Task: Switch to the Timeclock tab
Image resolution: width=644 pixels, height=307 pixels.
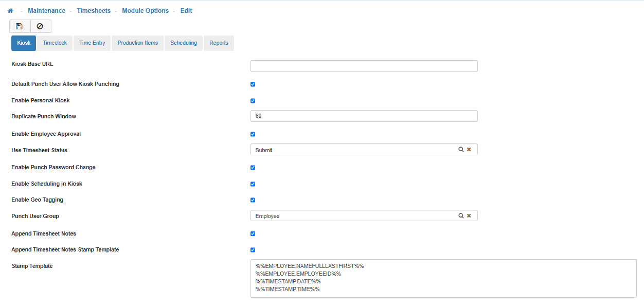Action: coord(55,43)
